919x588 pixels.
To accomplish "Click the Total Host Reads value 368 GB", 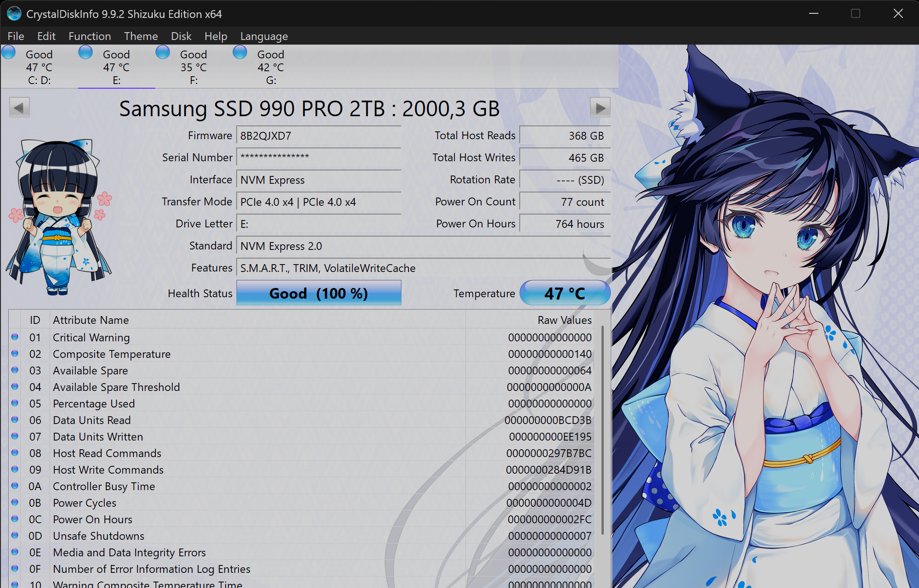I will pyautogui.click(x=565, y=136).
